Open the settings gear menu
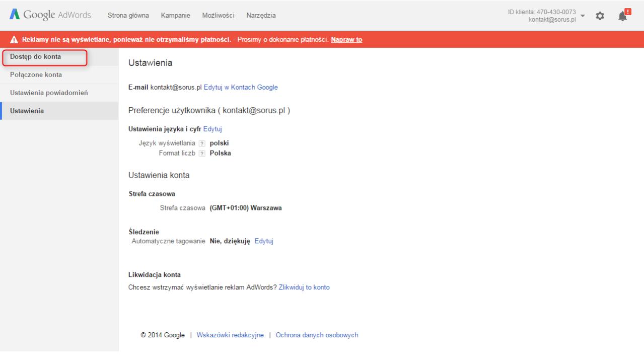 (x=600, y=16)
